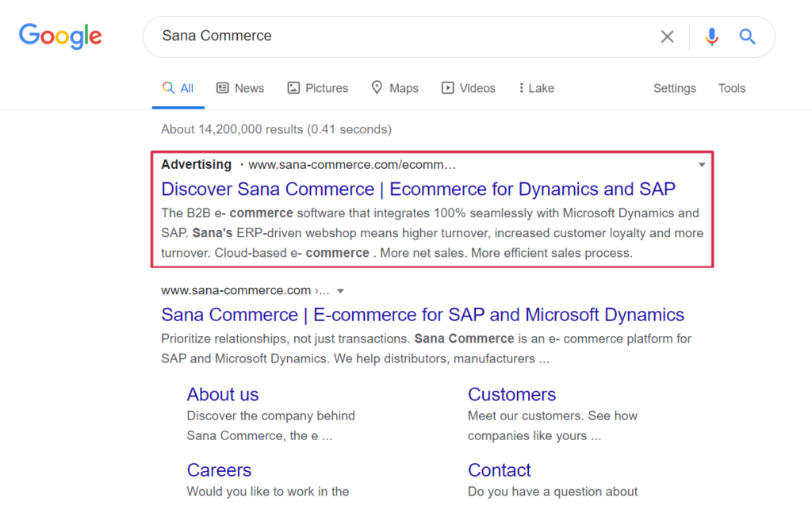Open the News tab
The width and height of the screenshot is (812, 521).
(240, 88)
